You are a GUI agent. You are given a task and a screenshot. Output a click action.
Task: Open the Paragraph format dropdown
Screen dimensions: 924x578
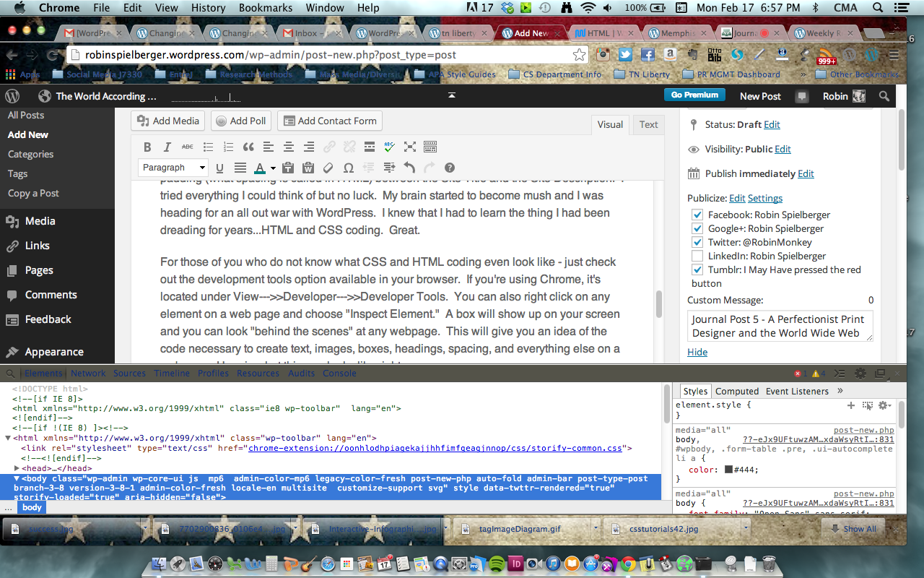point(173,168)
